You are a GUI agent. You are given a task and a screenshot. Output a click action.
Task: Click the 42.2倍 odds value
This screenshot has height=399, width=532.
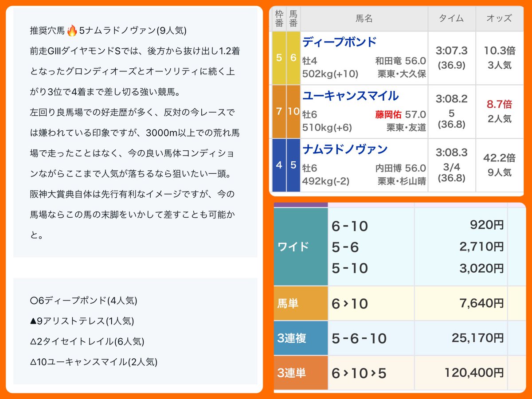499,158
